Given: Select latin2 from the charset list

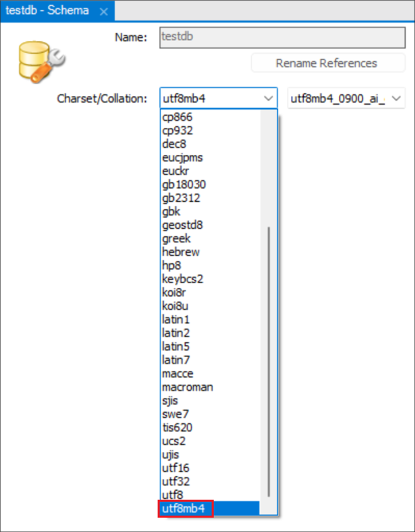Looking at the screenshot, I should pyautogui.click(x=209, y=333).
